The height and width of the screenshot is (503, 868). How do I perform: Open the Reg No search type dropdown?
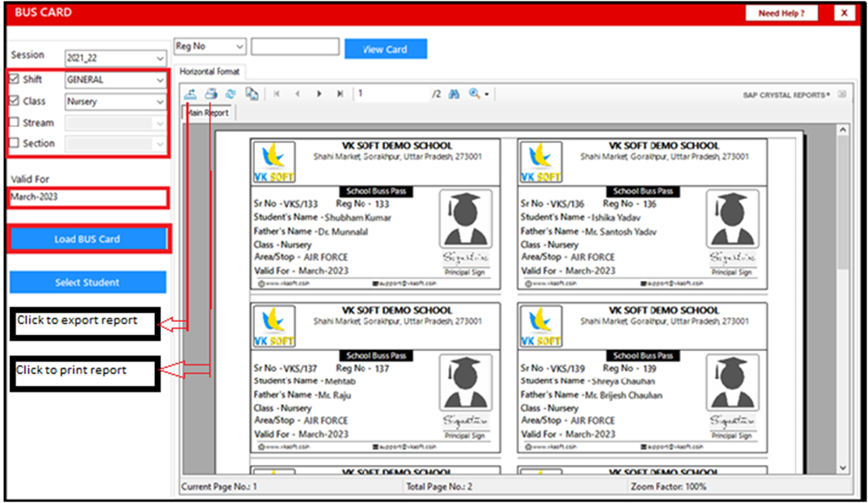210,47
